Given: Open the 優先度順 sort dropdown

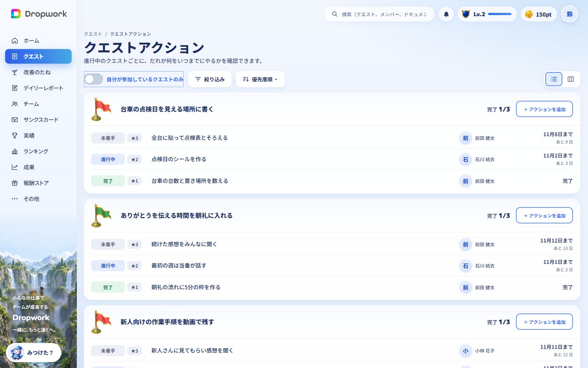Looking at the screenshot, I should pos(260,79).
